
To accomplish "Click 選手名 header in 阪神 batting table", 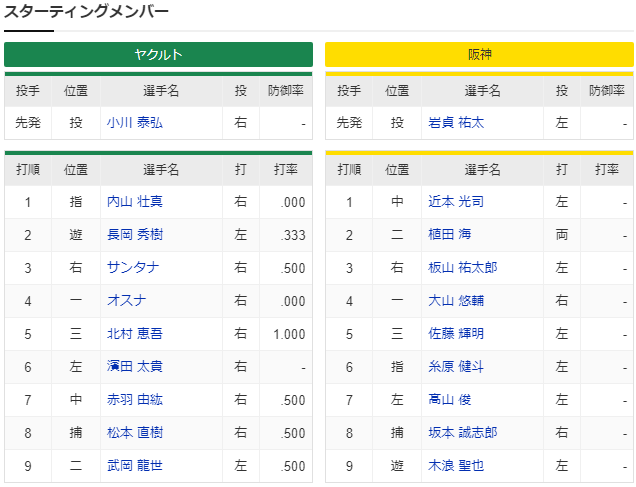I will pyautogui.click(x=482, y=169).
